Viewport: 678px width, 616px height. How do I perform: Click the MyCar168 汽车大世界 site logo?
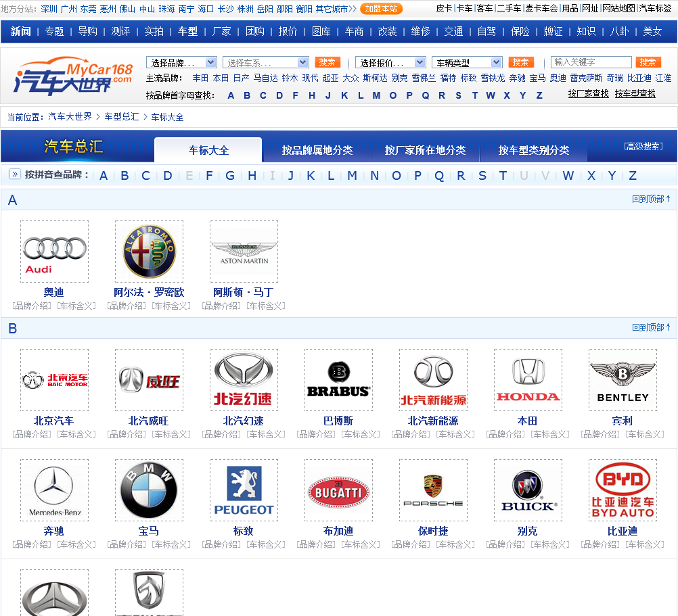(x=73, y=76)
